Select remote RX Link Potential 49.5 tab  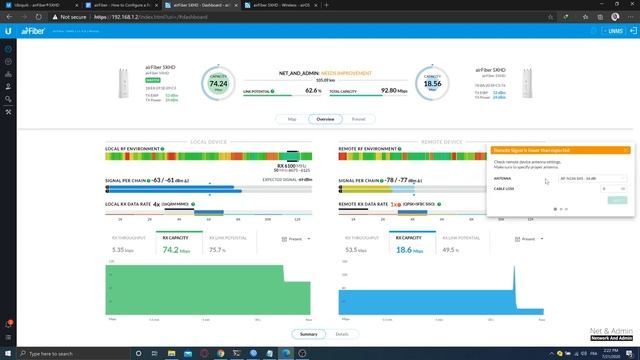pos(462,243)
